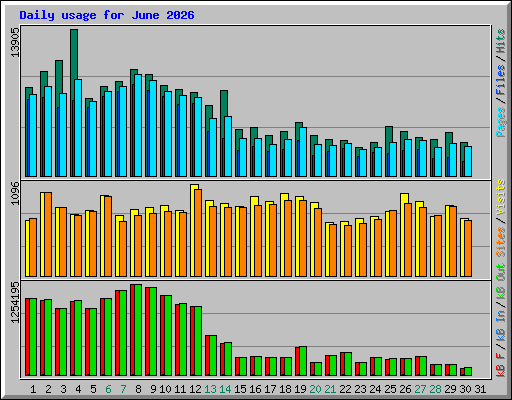Click day label 15 on x-axis

click(240, 389)
